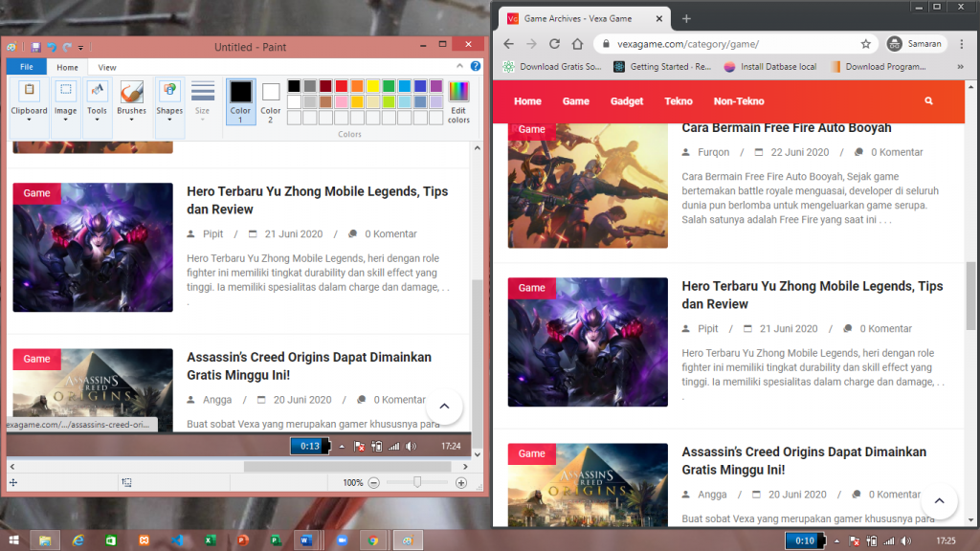Click the Save icon in Paint's quick access toolbar
Image resolution: width=980 pixels, height=551 pixels.
[36, 47]
